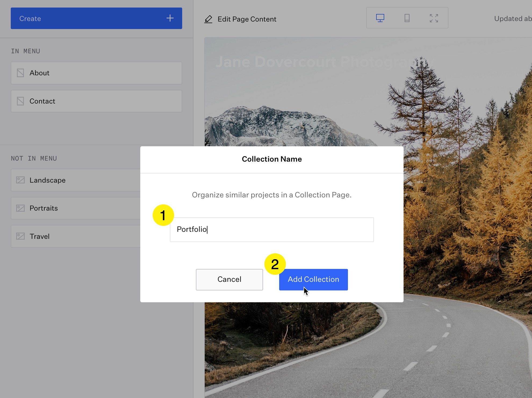
Task: Click the Landscape project image icon
Action: [20, 180]
